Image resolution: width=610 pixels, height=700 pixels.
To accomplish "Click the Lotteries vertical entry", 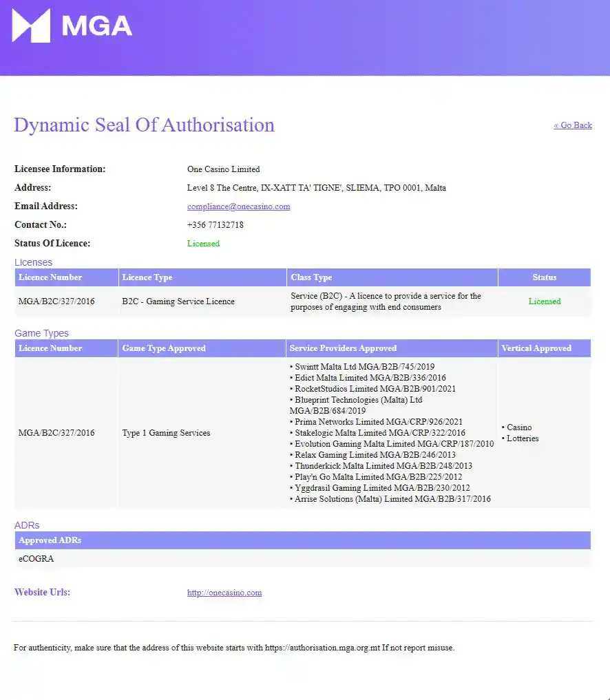I will [x=520, y=438].
